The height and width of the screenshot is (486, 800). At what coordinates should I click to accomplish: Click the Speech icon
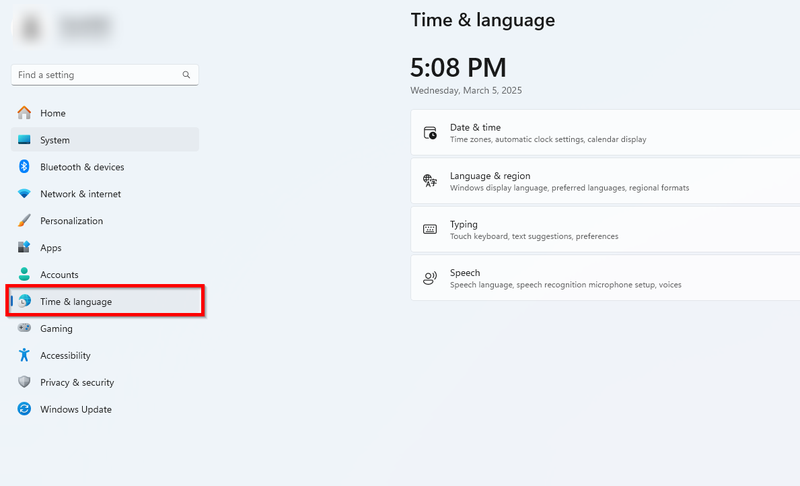430,278
